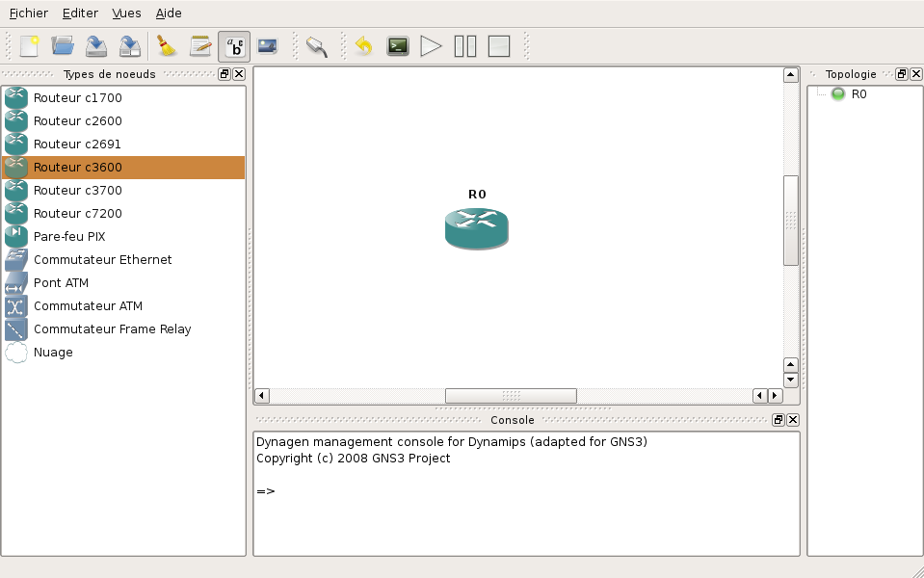Image resolution: width=924 pixels, height=578 pixels.
Task: Click canvas horizontal scrollbar left arrow
Action: pyautogui.click(x=262, y=395)
